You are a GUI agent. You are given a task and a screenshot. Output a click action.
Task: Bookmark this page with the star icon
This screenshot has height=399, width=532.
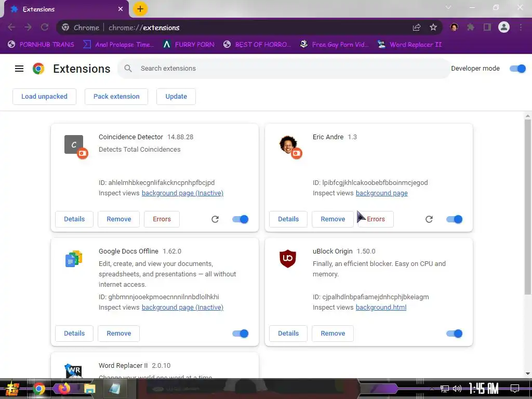click(x=433, y=28)
